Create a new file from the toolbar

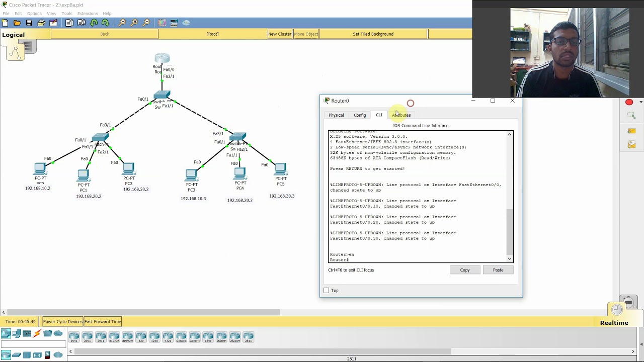tap(5, 23)
